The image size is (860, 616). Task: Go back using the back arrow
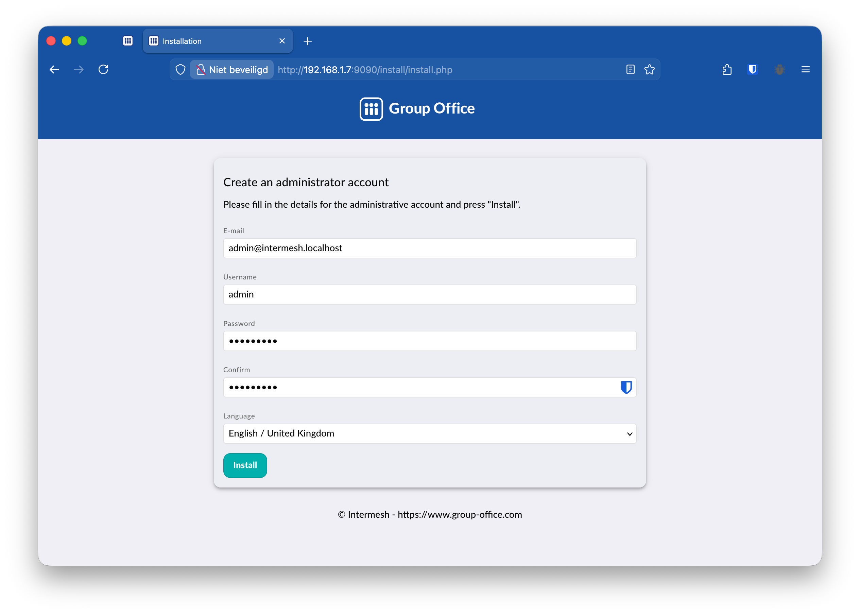coord(54,69)
